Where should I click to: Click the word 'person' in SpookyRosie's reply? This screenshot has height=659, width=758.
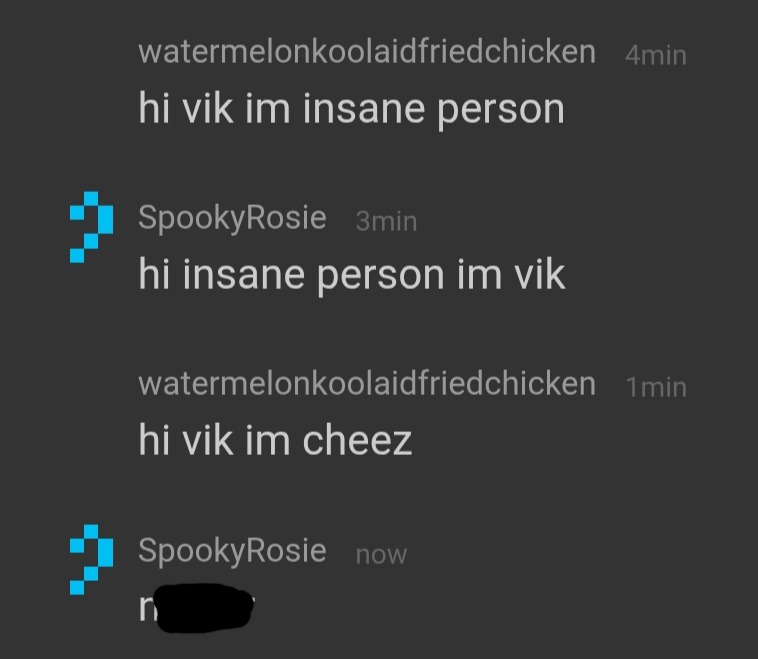pos(381,278)
